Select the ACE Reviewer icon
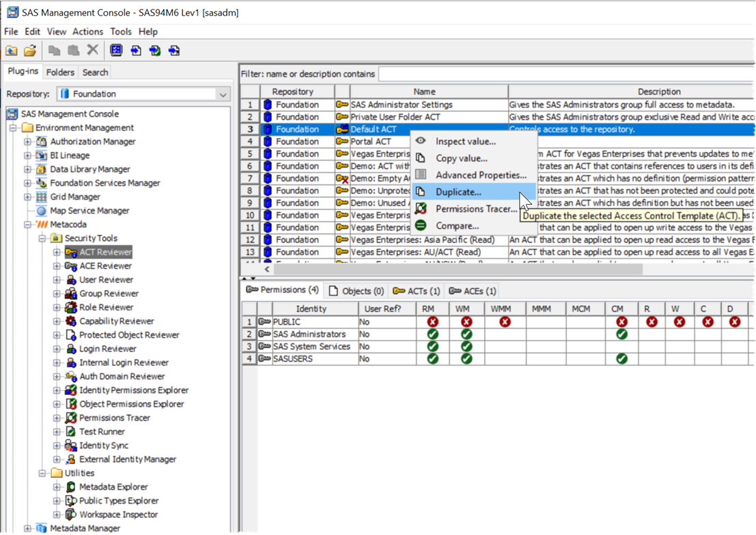756x535 pixels. point(71,266)
